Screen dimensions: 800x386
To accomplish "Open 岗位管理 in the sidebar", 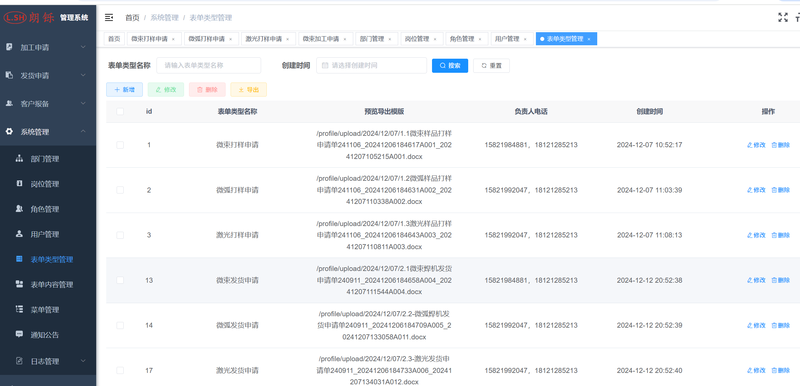I will pos(48,184).
